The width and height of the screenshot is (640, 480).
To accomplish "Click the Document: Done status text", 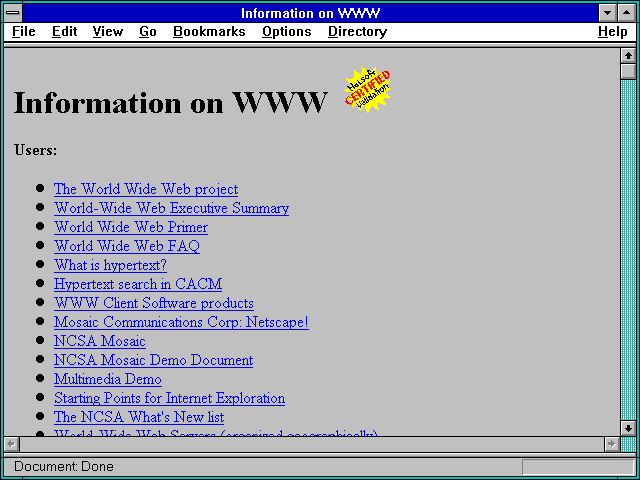I will pyautogui.click(x=64, y=467).
